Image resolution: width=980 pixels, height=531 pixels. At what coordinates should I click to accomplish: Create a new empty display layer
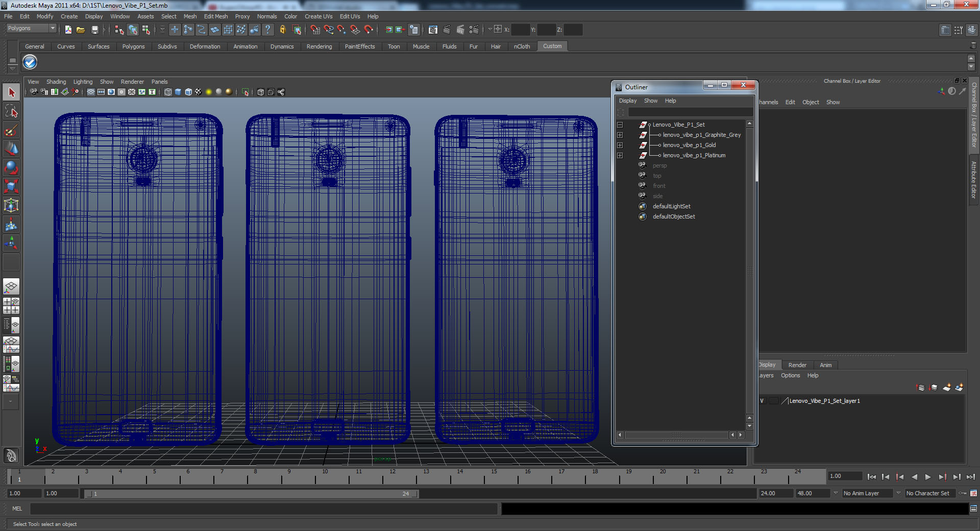tap(946, 388)
